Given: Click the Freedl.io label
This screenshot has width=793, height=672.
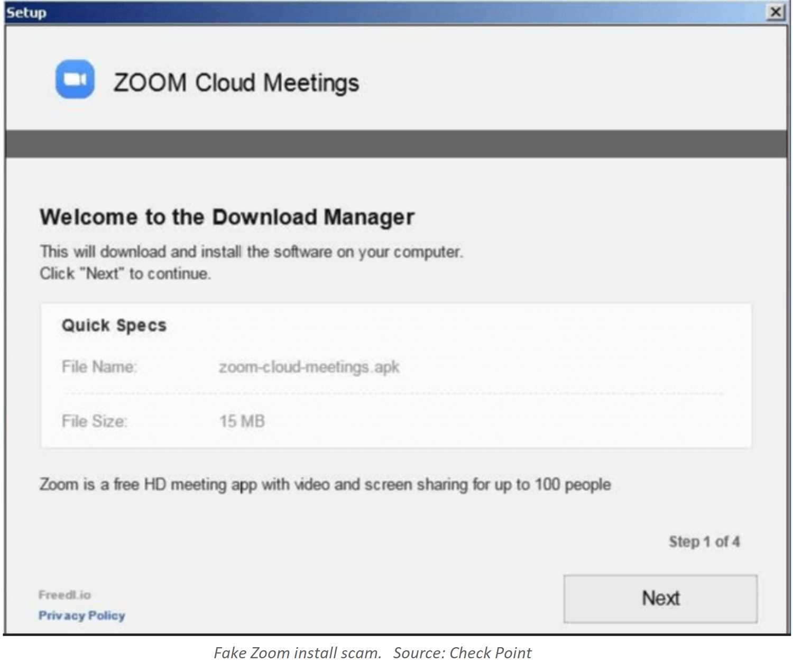Looking at the screenshot, I should tap(64, 595).
